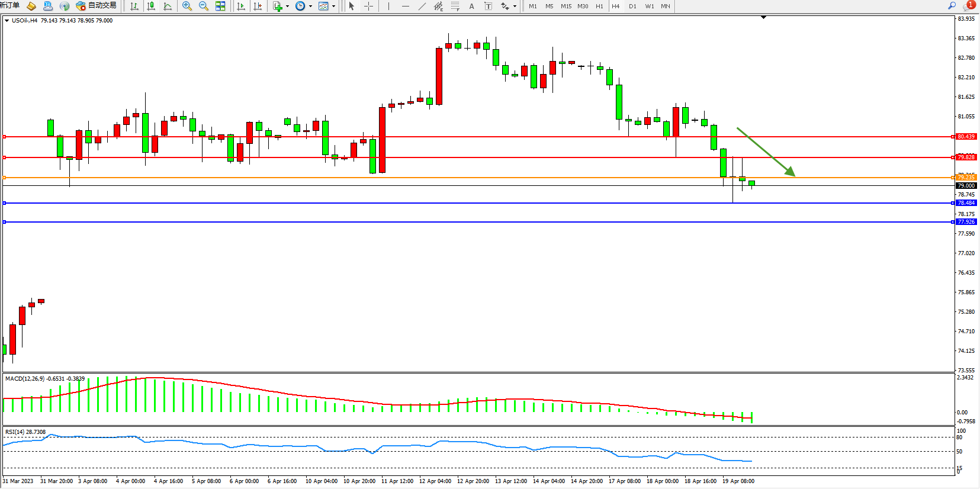Open the chart templates dropdown arrow
The width and height of the screenshot is (980, 489).
click(x=333, y=6)
